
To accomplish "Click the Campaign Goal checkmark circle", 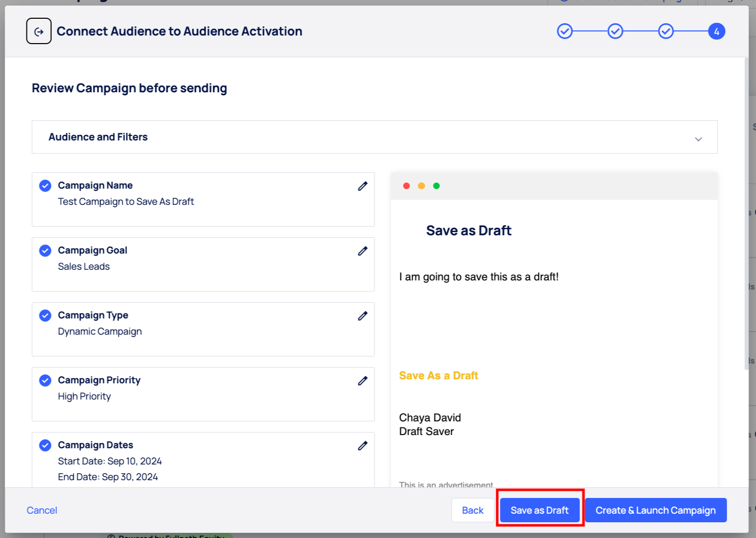I will [x=45, y=250].
